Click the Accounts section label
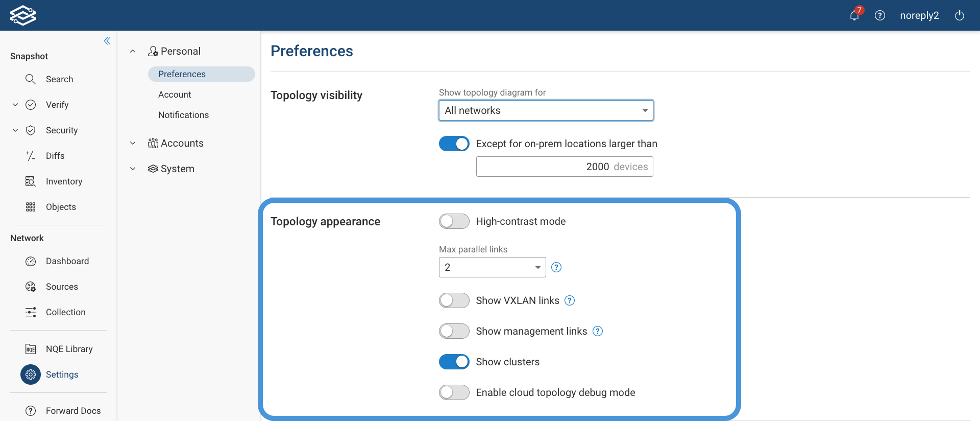Viewport: 980px width, 421px height. (x=182, y=143)
